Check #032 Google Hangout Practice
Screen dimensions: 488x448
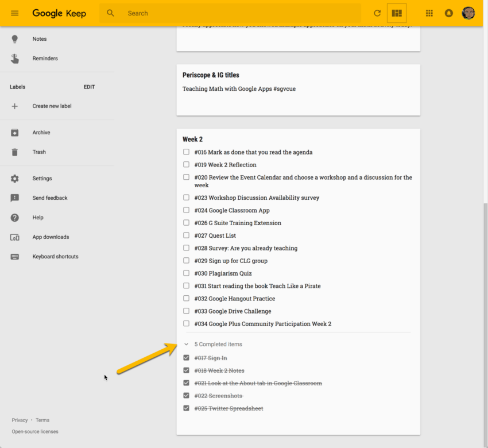(186, 298)
